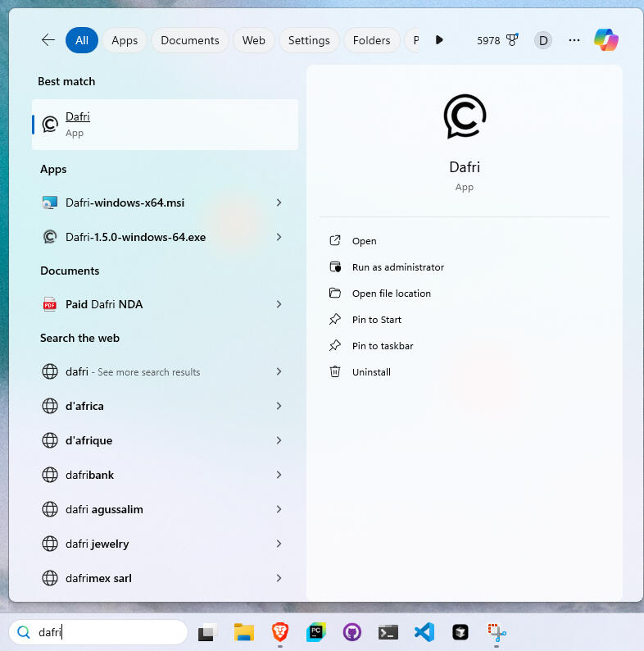Expand options for Dafri-windows-x64.msi
This screenshot has height=651, width=644.
(279, 203)
